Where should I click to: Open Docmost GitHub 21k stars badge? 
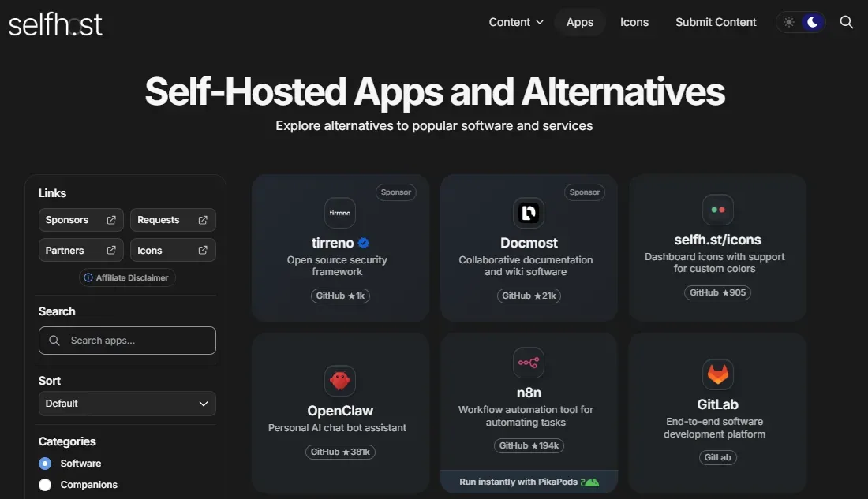pos(529,296)
